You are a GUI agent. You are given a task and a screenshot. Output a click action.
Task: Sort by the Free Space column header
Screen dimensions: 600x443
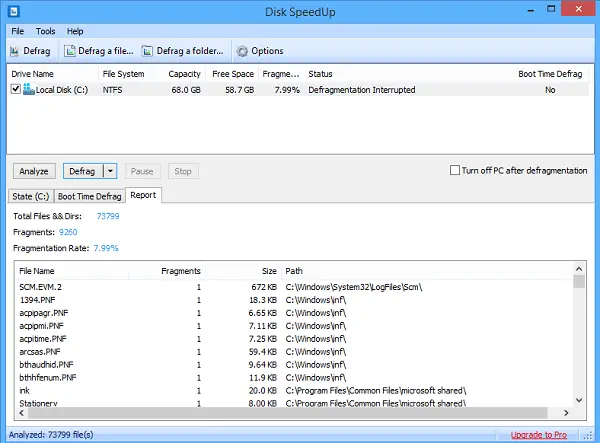coord(233,74)
